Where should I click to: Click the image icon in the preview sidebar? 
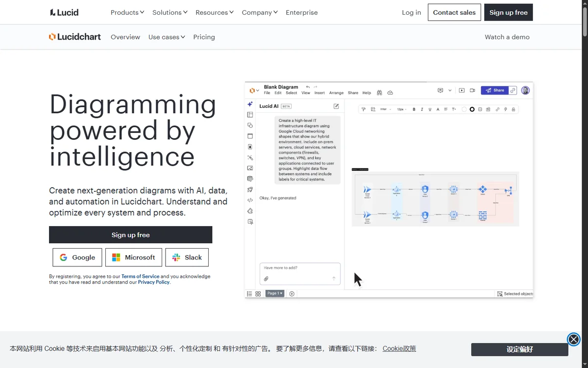point(250,168)
